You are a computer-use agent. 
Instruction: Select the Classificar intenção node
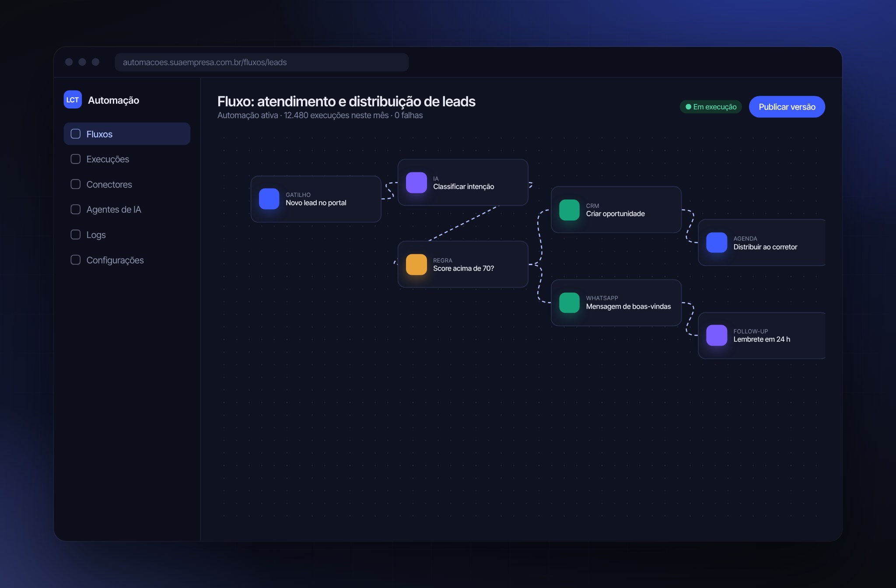click(x=463, y=182)
